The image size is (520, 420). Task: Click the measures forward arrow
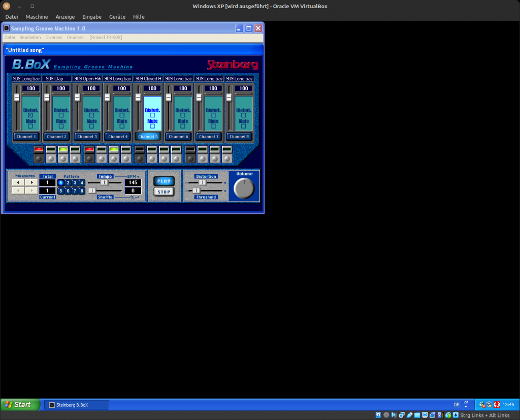coord(31,182)
